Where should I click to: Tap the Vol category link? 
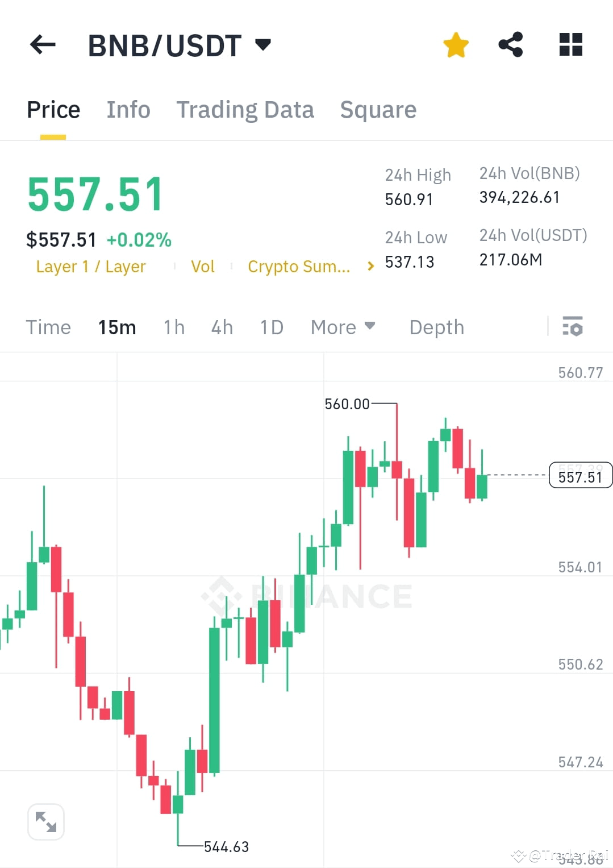tap(203, 266)
